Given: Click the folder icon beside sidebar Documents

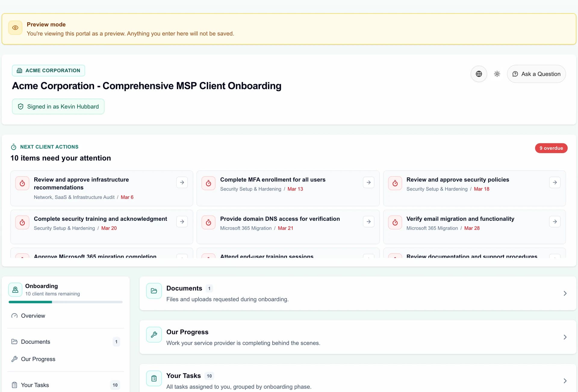Looking at the screenshot, I should 14,342.
